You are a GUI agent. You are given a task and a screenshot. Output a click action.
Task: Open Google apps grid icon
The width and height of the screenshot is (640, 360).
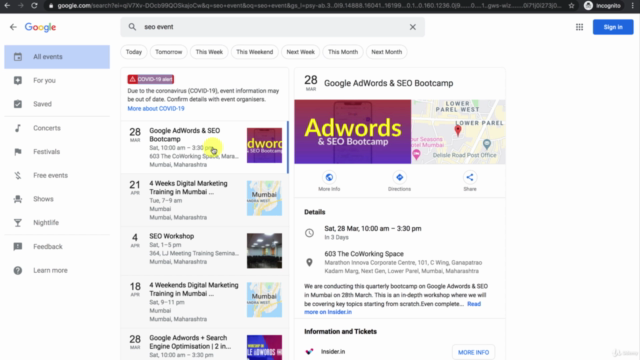point(579,27)
